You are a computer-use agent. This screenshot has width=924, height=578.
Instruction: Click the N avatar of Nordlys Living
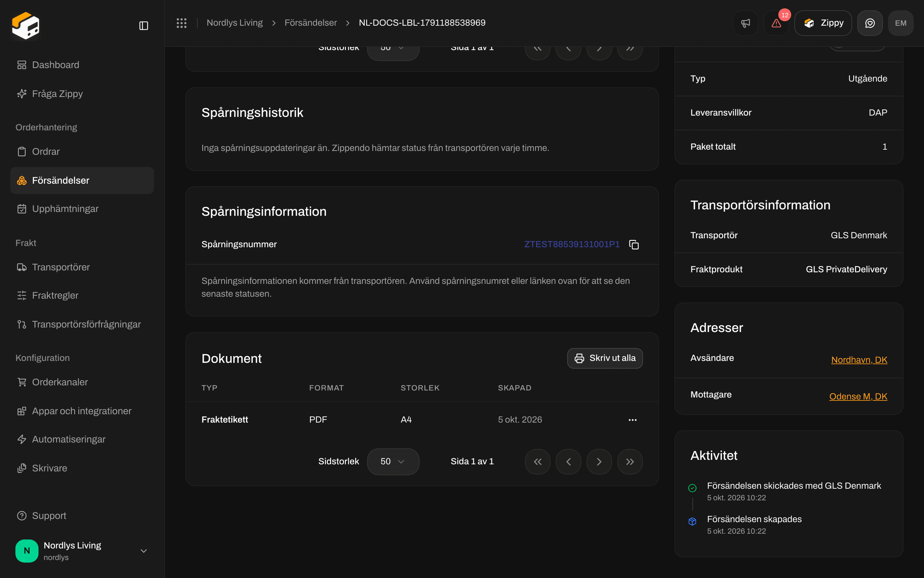(27, 551)
